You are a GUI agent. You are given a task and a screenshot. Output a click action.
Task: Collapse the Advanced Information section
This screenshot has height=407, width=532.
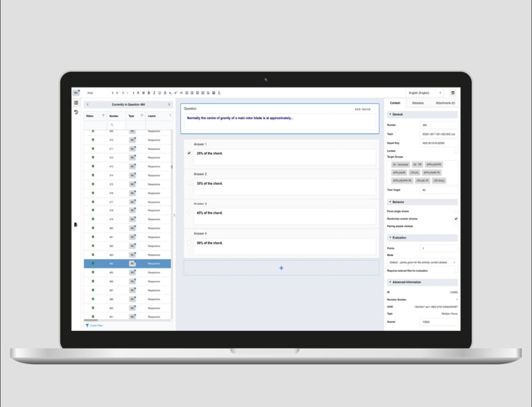(x=423, y=282)
